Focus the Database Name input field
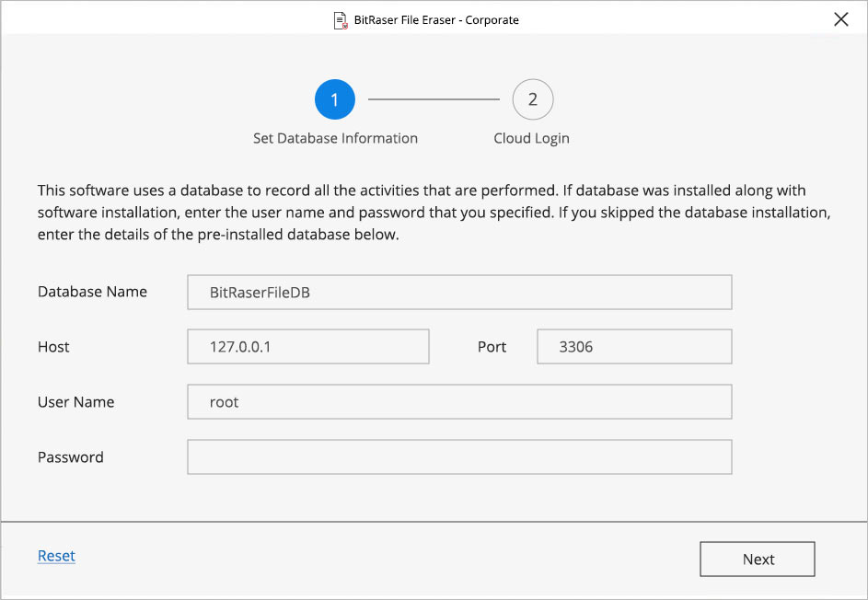Image resolution: width=868 pixels, height=600 pixels. point(459,293)
